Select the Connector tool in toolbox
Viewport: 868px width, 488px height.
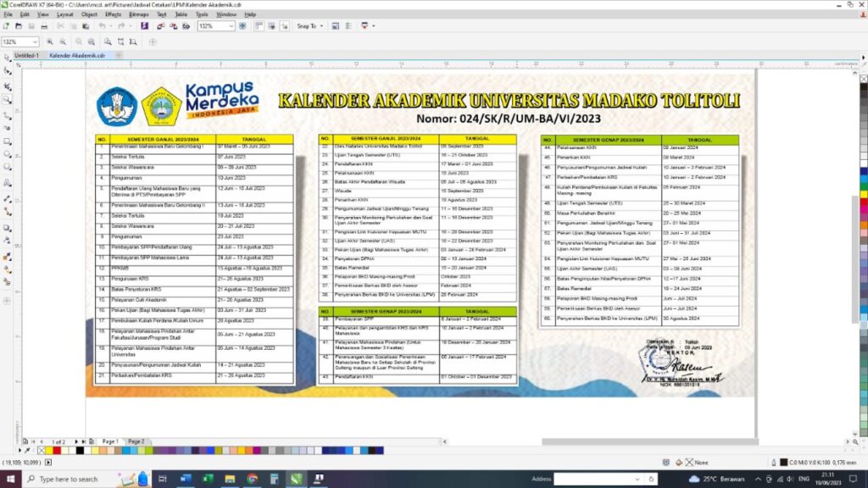coord(7,212)
